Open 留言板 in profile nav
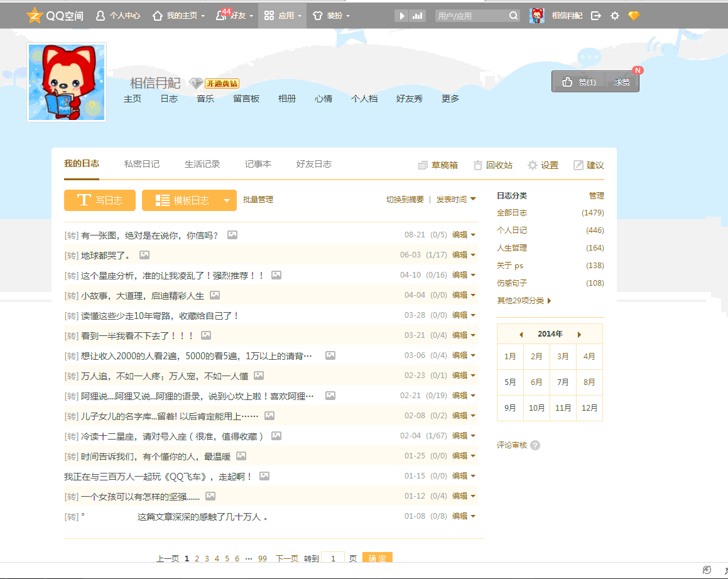 pyautogui.click(x=246, y=99)
